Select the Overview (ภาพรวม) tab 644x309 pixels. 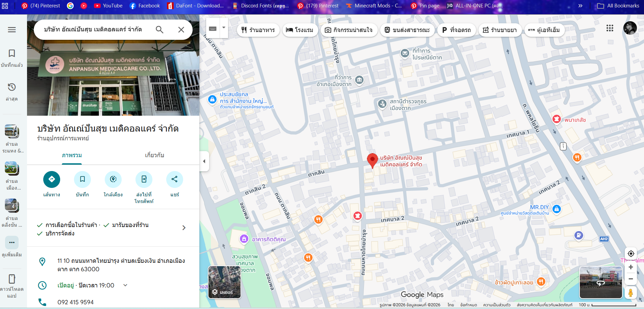tap(72, 155)
